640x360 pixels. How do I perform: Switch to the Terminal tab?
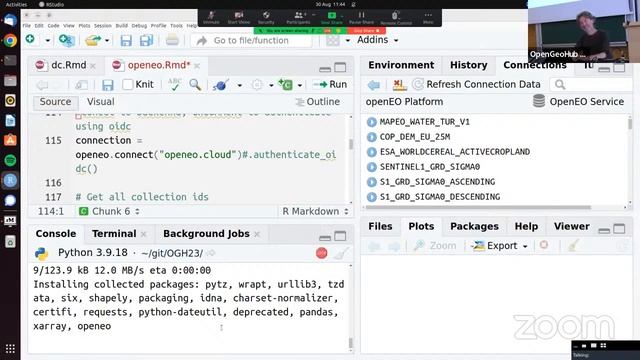pyautogui.click(x=114, y=234)
